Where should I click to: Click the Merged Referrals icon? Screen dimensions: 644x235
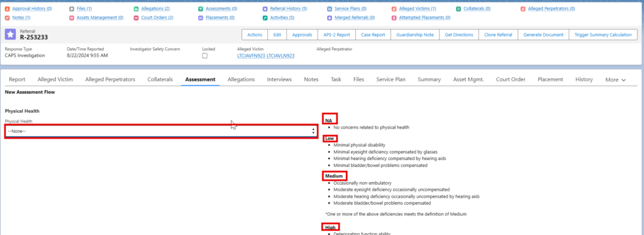coord(330,18)
